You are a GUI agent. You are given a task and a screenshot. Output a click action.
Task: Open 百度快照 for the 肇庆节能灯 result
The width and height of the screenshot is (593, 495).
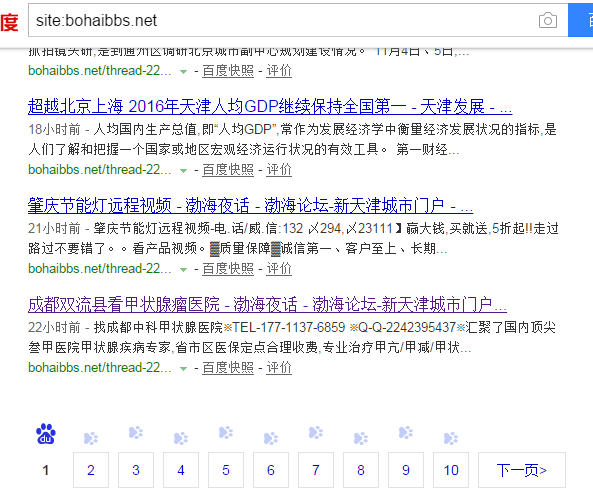tap(228, 269)
